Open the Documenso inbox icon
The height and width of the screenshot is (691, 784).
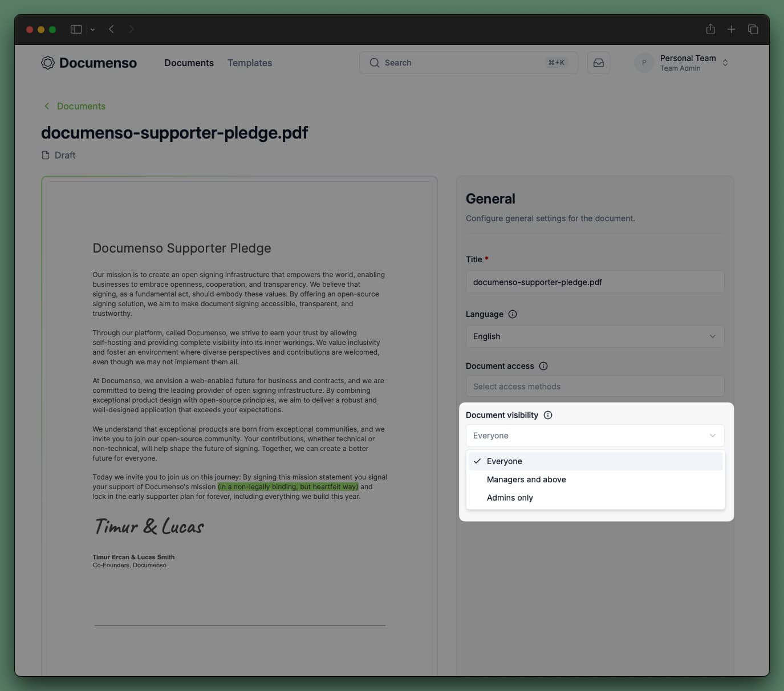click(598, 62)
